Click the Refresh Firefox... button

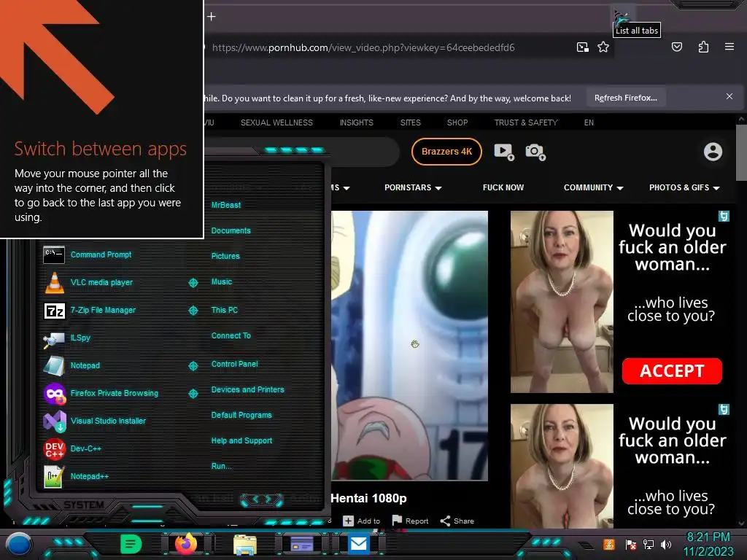click(x=625, y=98)
